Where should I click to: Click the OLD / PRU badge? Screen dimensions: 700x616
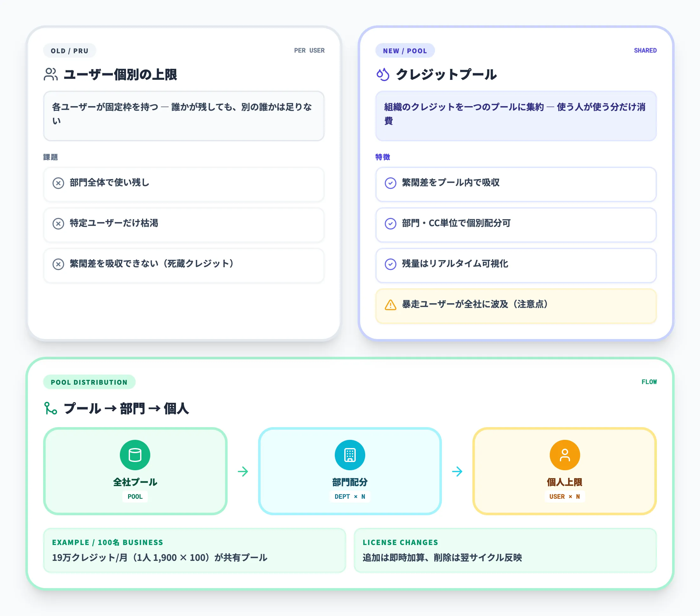(x=69, y=51)
